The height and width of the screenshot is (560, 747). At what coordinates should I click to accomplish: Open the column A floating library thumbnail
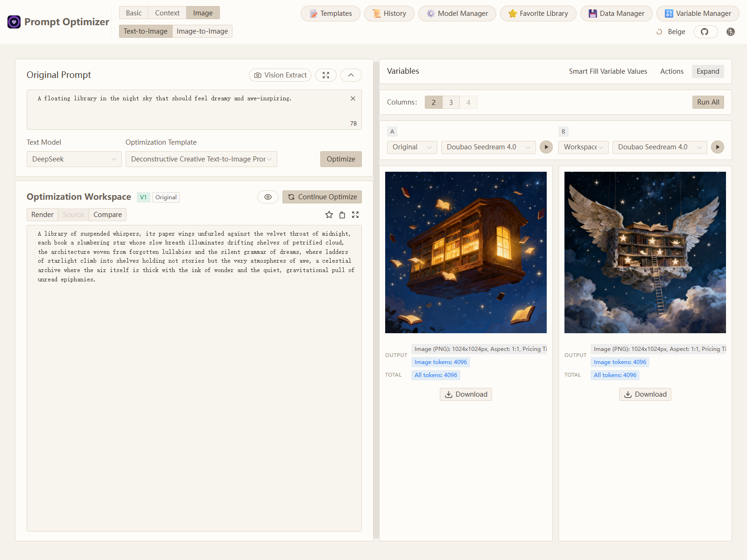pos(466,252)
